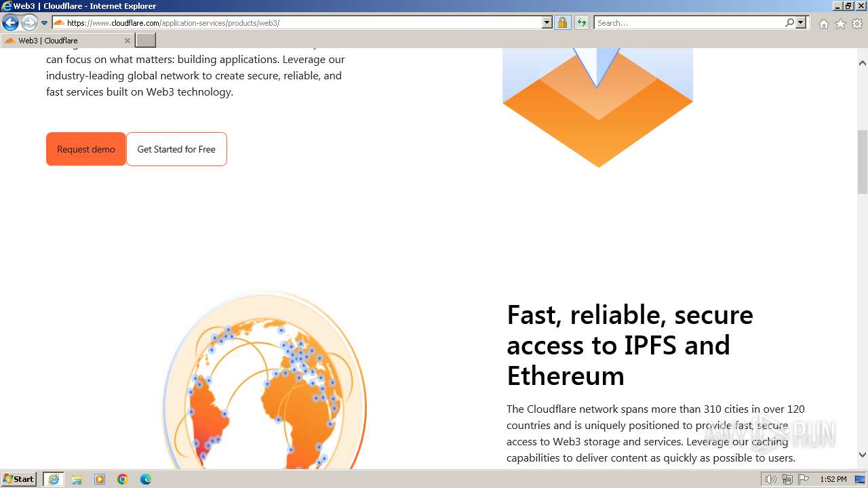Open Chrome taskbar icon

tap(123, 479)
